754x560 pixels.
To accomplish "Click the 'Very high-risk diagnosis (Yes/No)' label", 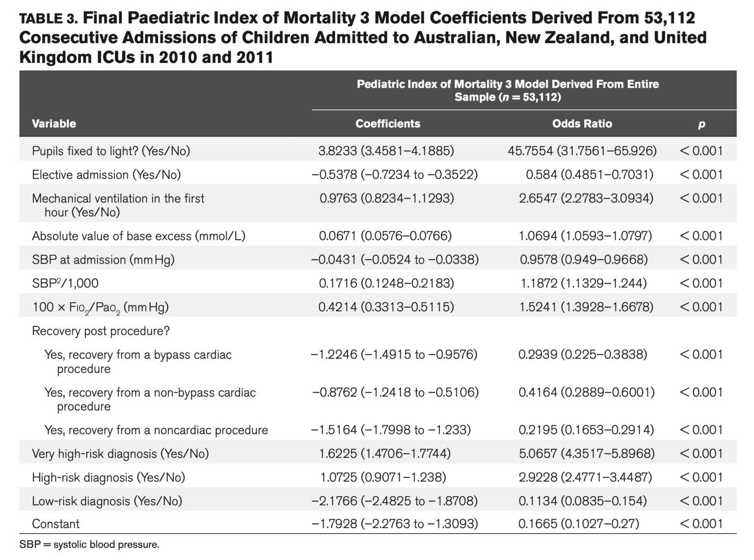I will click(120, 453).
